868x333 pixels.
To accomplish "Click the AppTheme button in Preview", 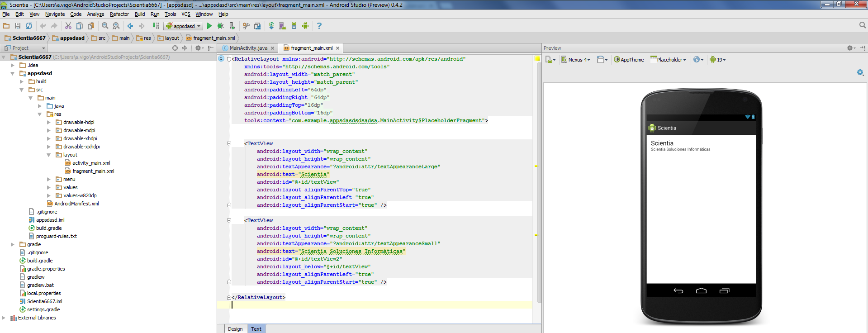I will coord(629,60).
